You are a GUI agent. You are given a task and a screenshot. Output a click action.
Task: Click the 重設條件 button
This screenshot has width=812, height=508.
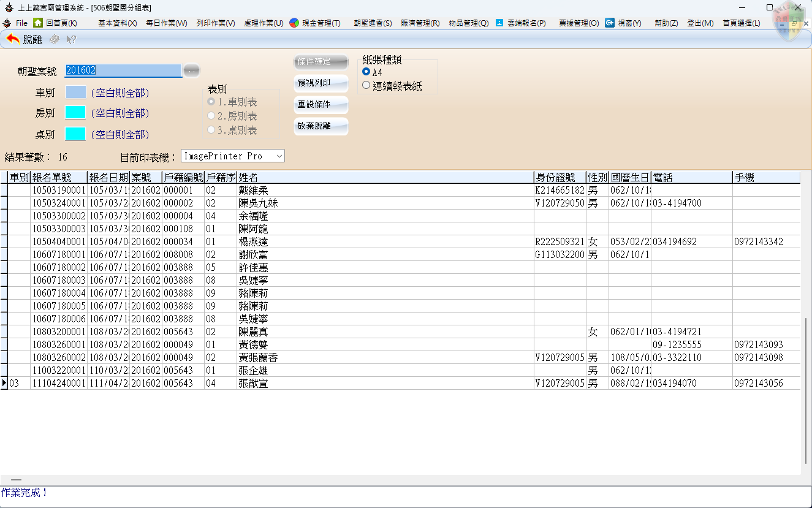click(x=321, y=105)
